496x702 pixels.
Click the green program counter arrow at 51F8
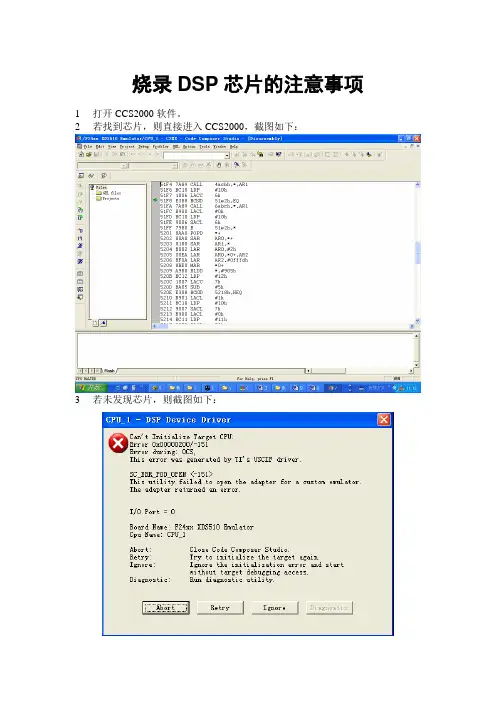coord(156,201)
